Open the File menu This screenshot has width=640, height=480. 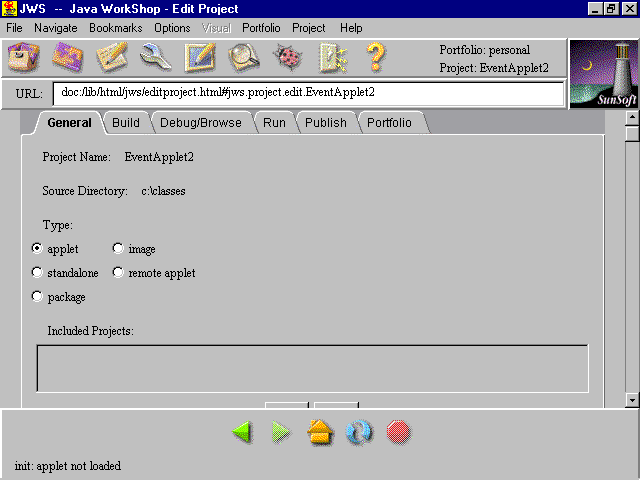click(x=14, y=28)
